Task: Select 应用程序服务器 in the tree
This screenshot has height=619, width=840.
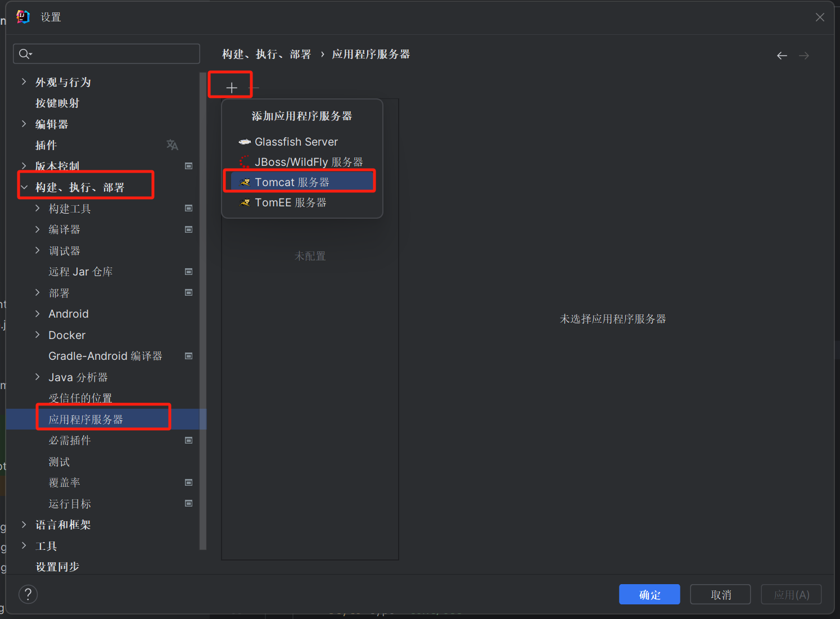Action: [x=106, y=419]
